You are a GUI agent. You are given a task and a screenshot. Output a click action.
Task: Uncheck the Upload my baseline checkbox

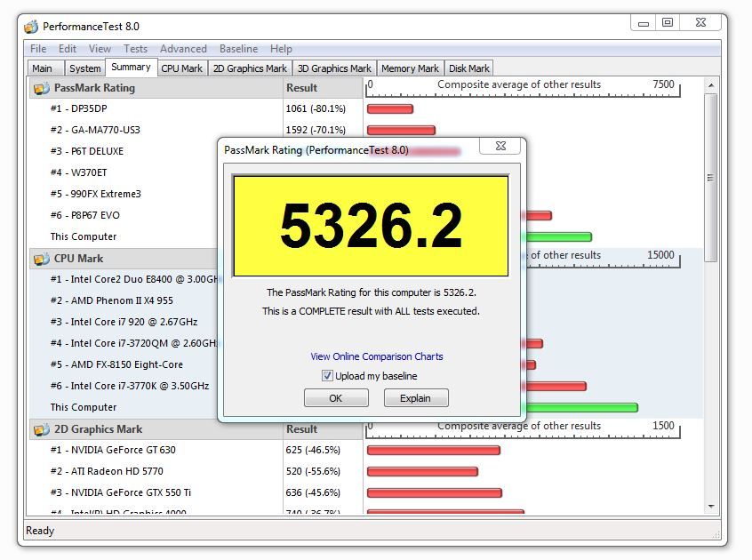tap(327, 376)
